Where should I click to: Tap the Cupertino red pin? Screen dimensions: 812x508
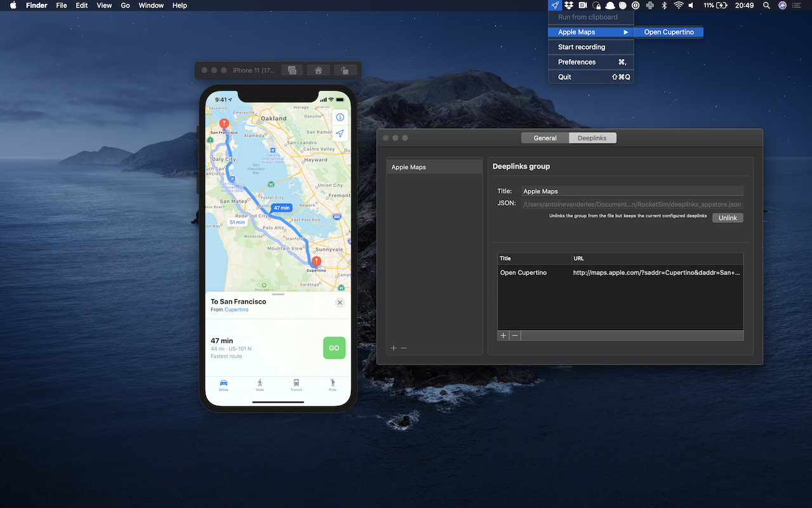point(316,262)
